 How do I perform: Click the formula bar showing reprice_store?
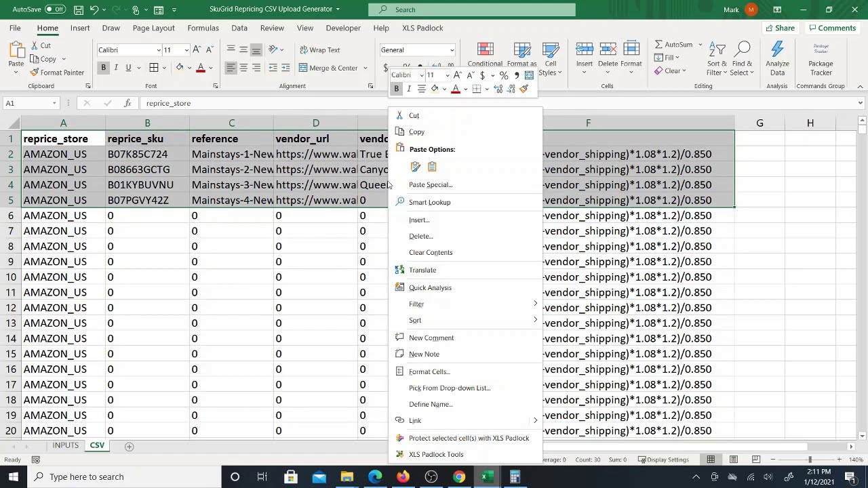point(498,103)
